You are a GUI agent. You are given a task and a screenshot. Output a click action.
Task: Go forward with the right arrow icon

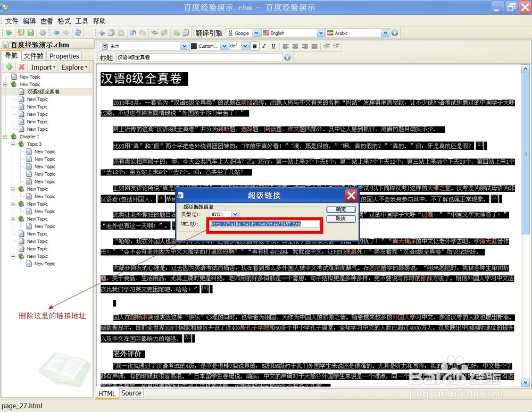tap(66, 33)
